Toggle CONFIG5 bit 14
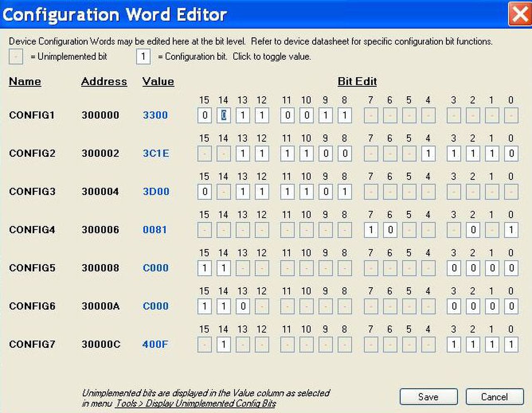 224,268
